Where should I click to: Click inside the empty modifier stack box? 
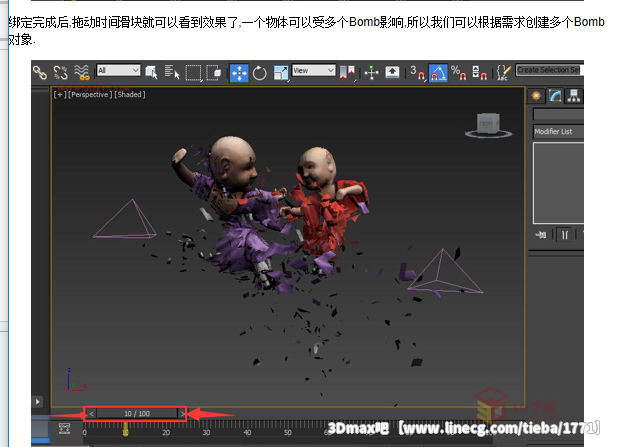(x=558, y=182)
